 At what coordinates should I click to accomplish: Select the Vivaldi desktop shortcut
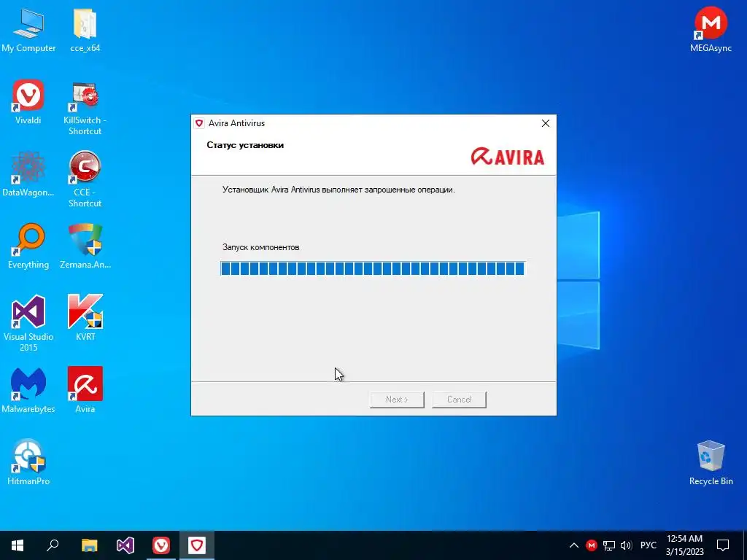coord(28,102)
